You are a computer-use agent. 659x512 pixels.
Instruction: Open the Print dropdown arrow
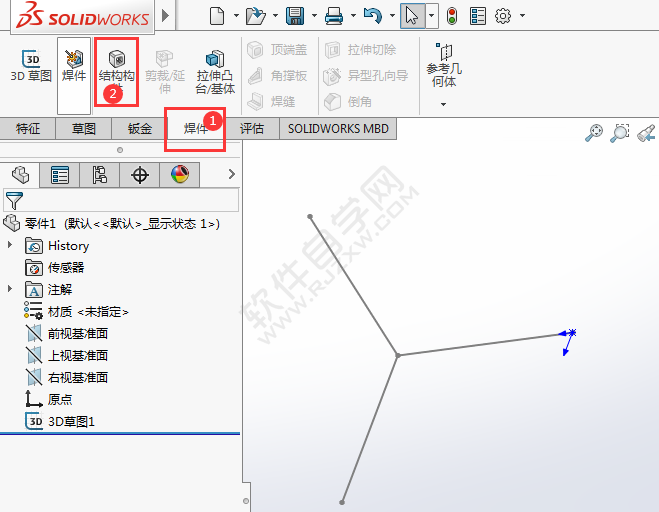click(x=353, y=16)
